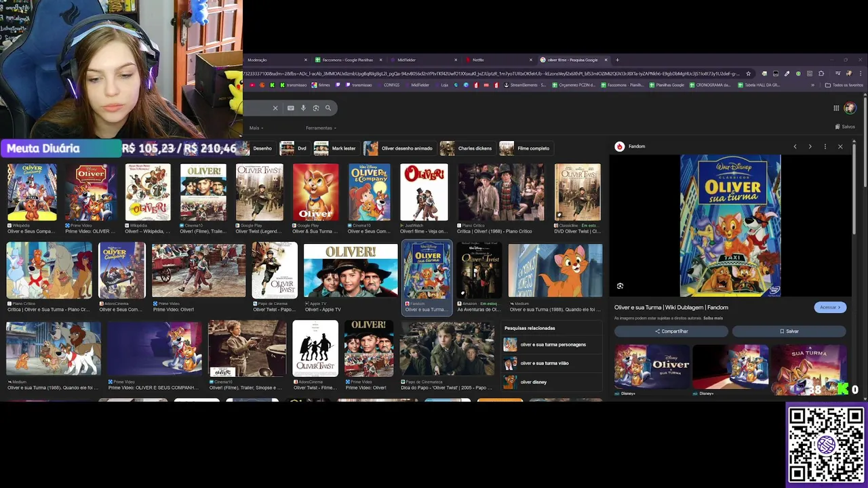Search inside image with Lens overlay icon
Viewport: 868px width, 488px height.
click(x=620, y=286)
